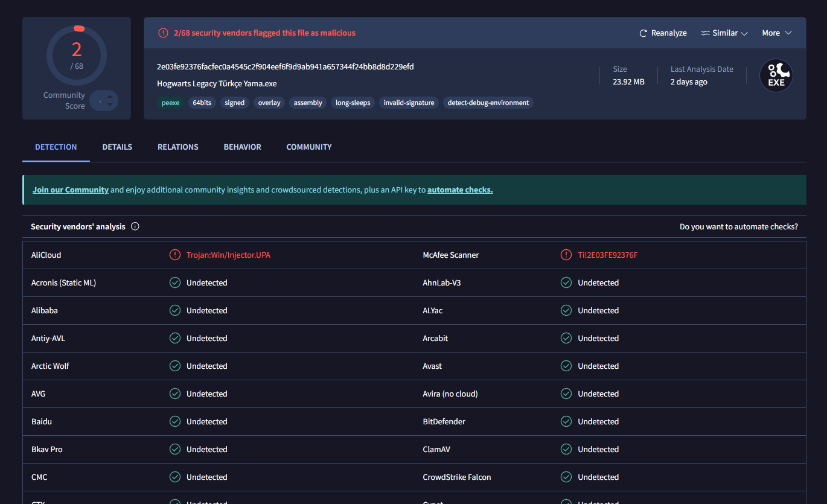The height and width of the screenshot is (504, 827).
Task: Click the CrowdStrike Falcon vendor name
Action: click(457, 477)
